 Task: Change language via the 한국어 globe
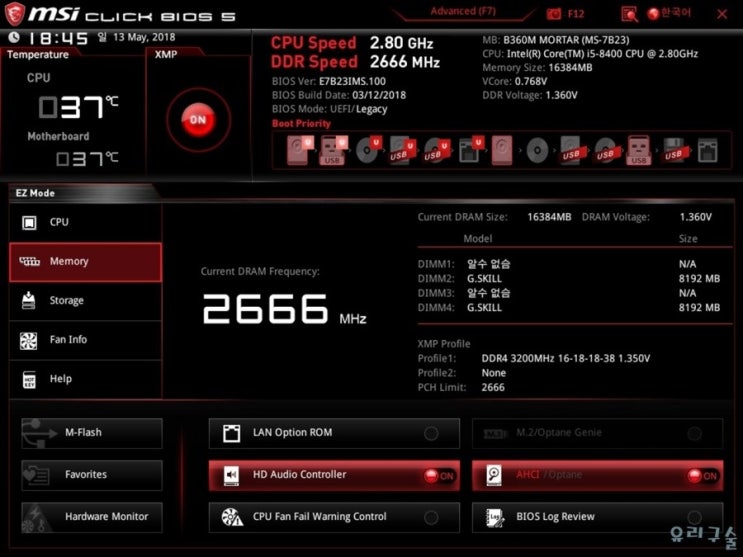point(670,13)
